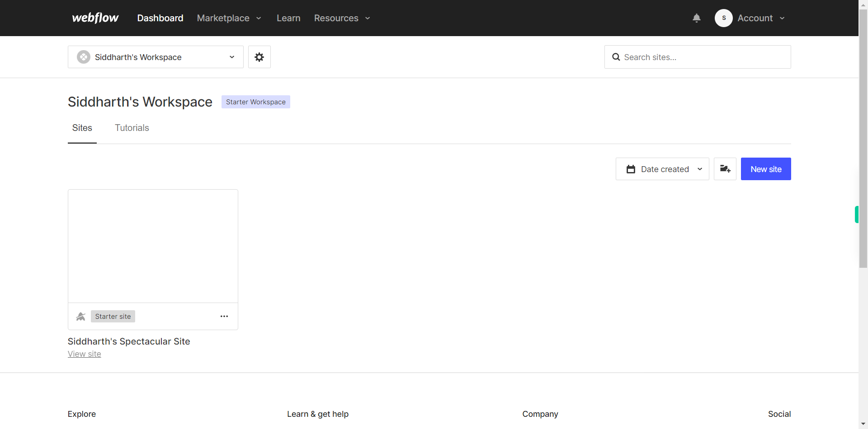Click the calendar icon in sort control
This screenshot has width=868, height=429.
[x=631, y=169]
